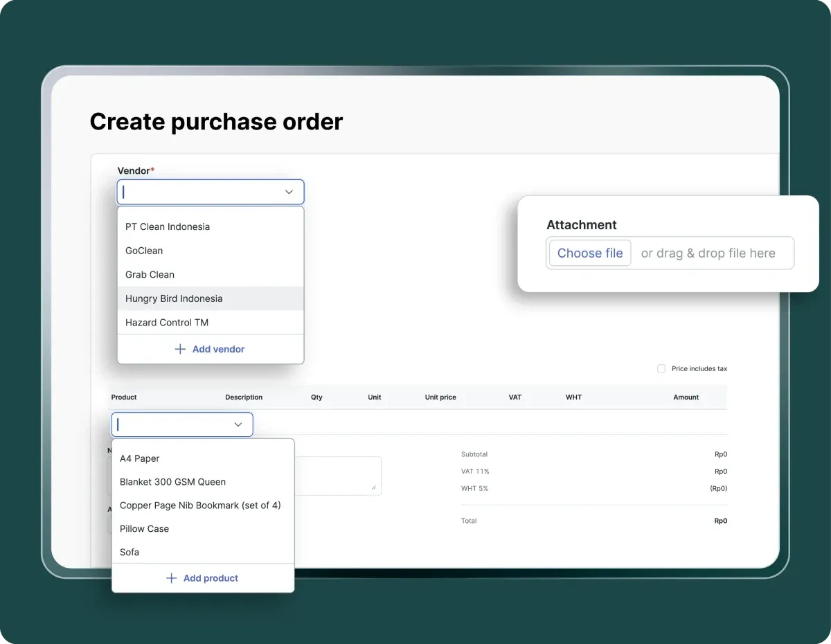This screenshot has height=644, width=831.
Task: Pick Hazard Control TM from vendor options
Action: click(x=166, y=322)
